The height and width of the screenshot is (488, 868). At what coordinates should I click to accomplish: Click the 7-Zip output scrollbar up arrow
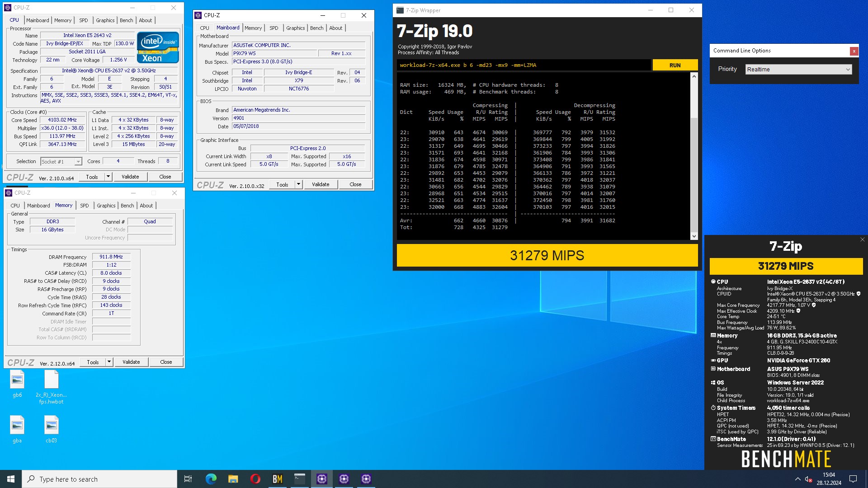tap(694, 76)
